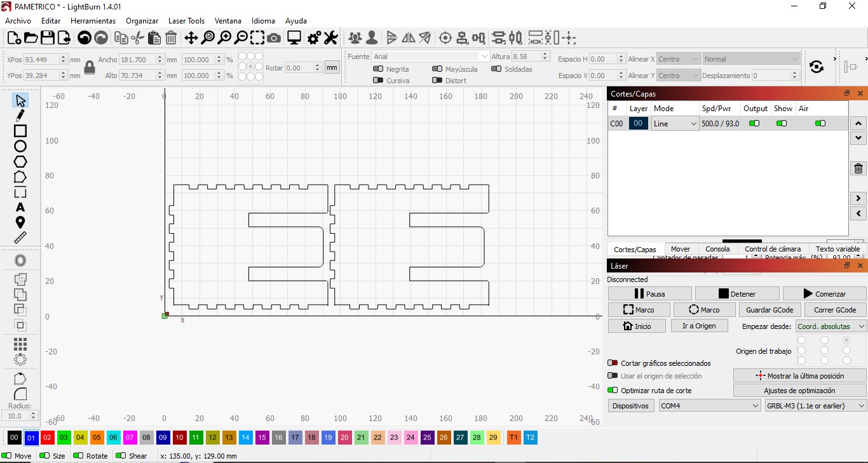Open Empezar desde Coord. absolutas dropdown

coord(831,326)
